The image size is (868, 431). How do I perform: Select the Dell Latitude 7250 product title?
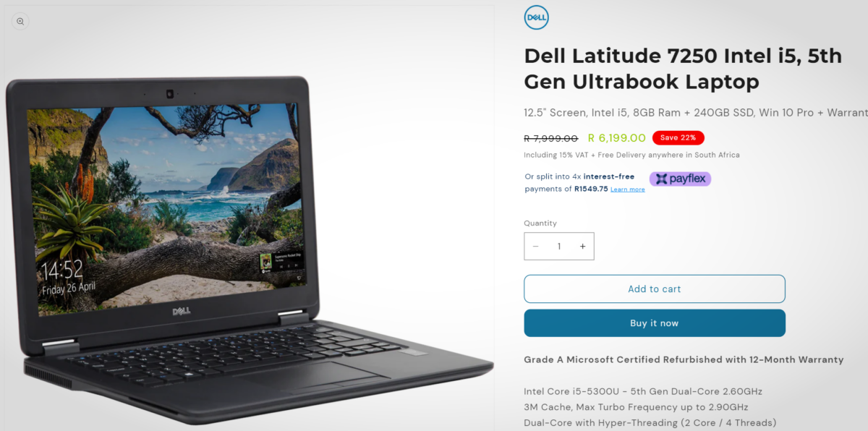[x=683, y=69]
